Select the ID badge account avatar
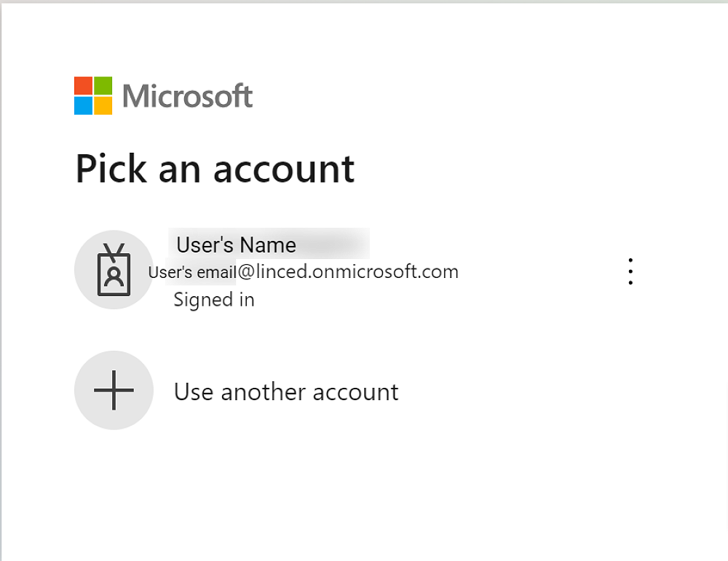This screenshot has width=728, height=561. click(114, 270)
